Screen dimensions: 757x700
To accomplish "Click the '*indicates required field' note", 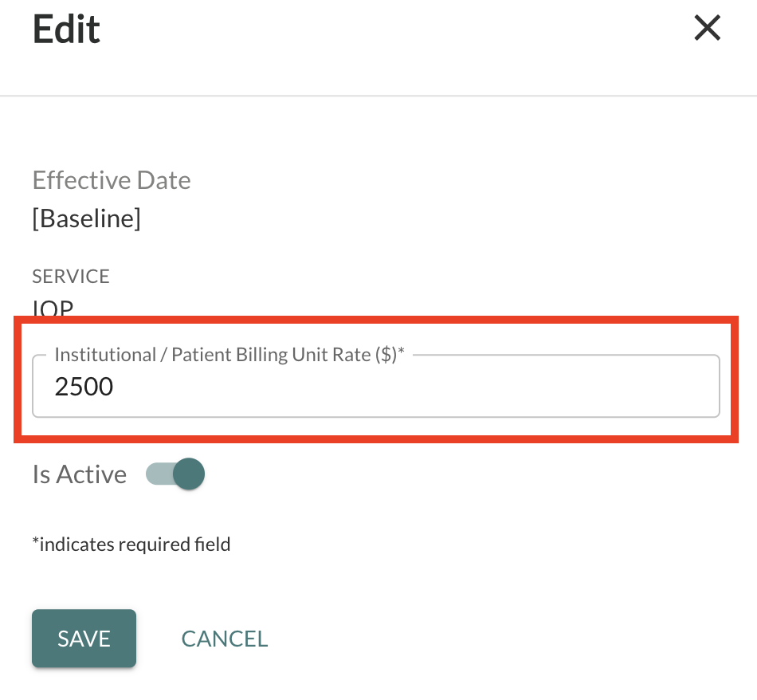I will pyautogui.click(x=131, y=545).
